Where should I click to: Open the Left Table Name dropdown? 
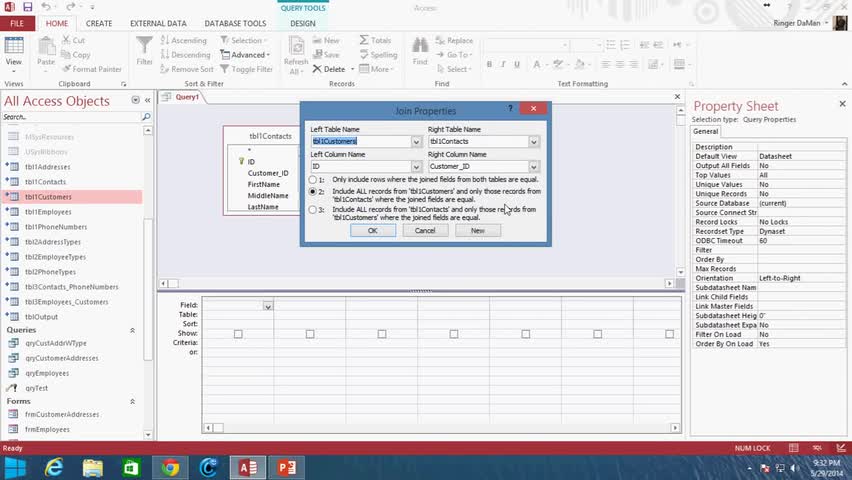[416, 141]
